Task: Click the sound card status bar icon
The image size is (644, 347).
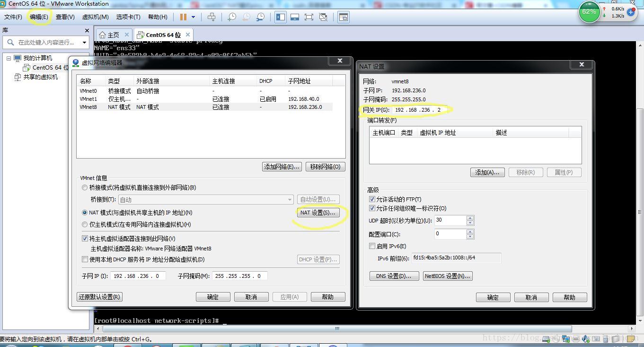Action: tap(586, 338)
